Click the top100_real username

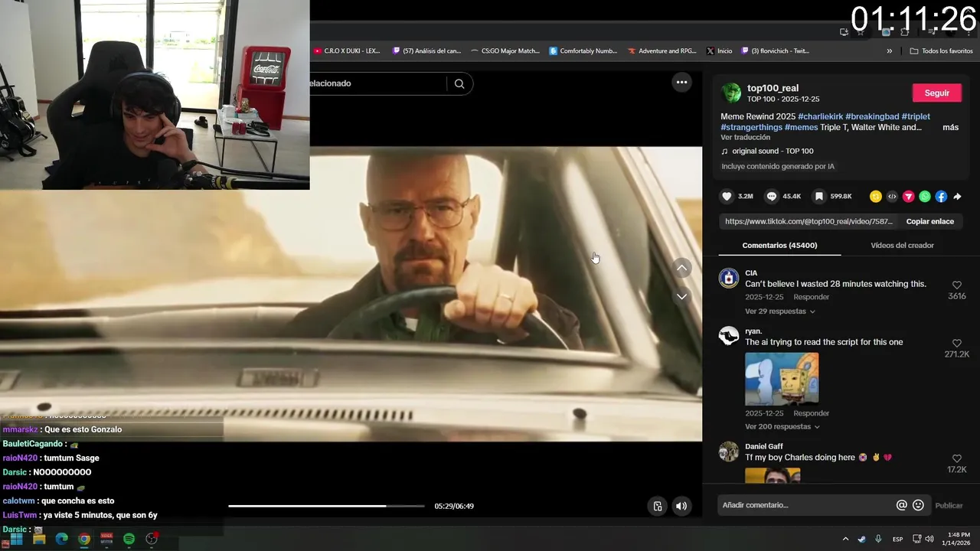click(x=773, y=88)
